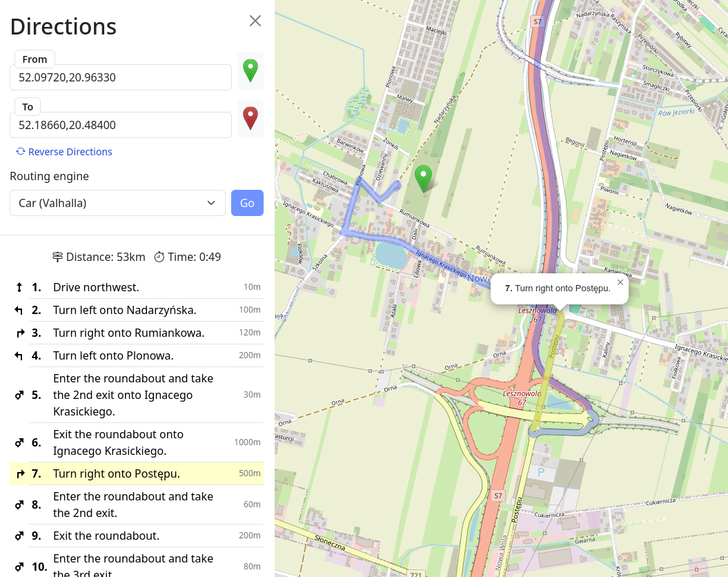Viewport: 728px width, 577px height.
Task: Click the red destination marker icon beside To
Action: tap(250, 119)
